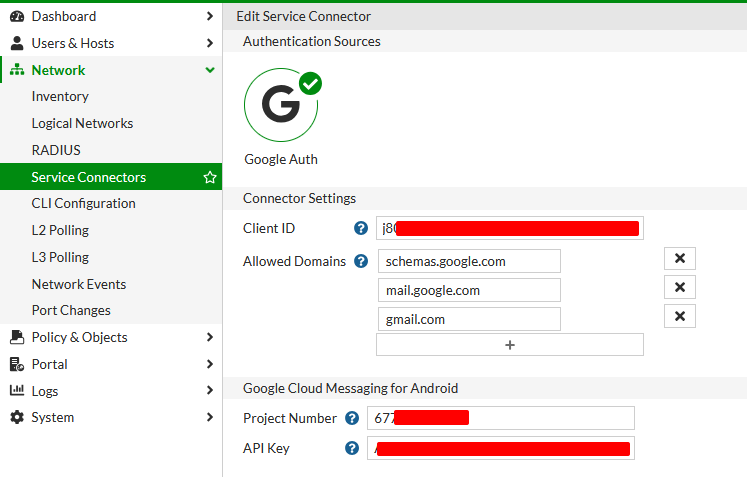
Task: Click the Client ID input field
Action: coord(509,228)
